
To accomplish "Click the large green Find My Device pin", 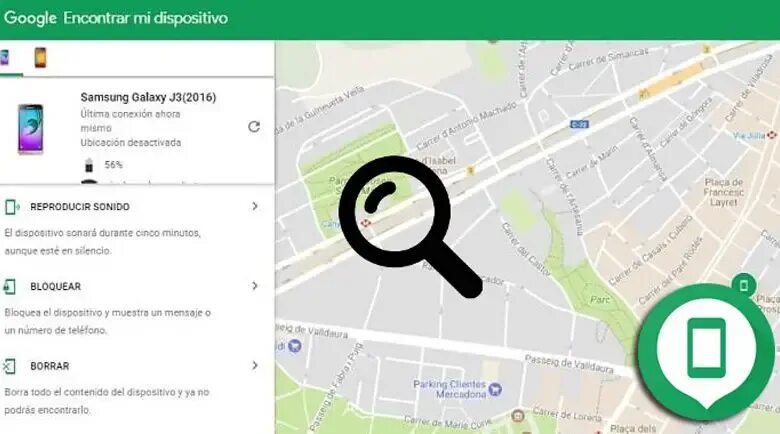I will click(x=706, y=348).
